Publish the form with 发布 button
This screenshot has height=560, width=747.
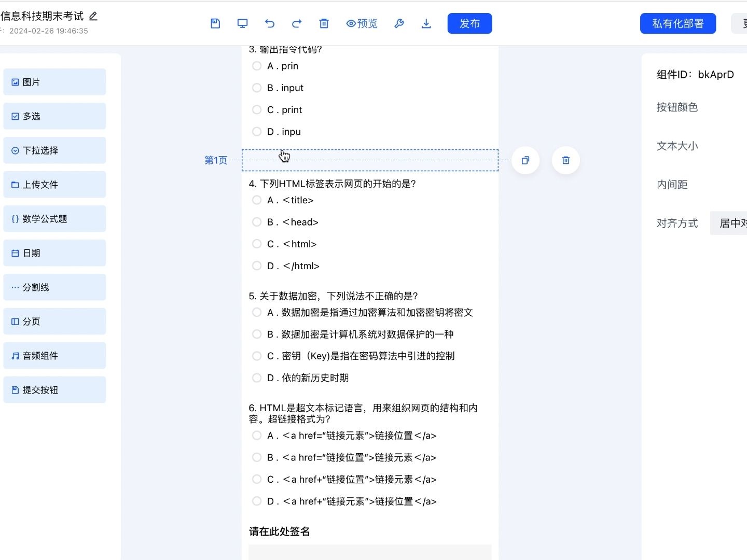(469, 23)
